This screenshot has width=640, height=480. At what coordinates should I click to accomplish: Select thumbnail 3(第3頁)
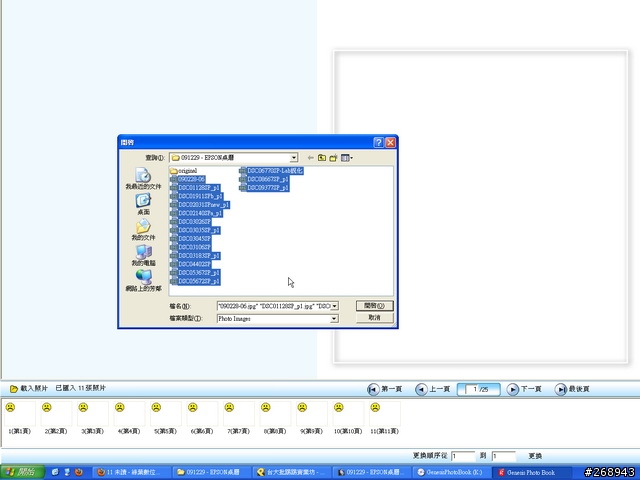point(93,417)
